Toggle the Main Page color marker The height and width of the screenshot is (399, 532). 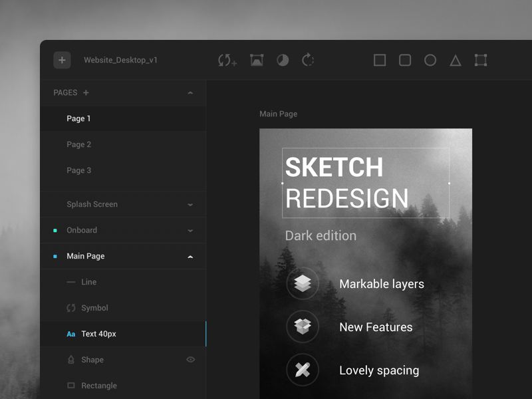point(55,257)
